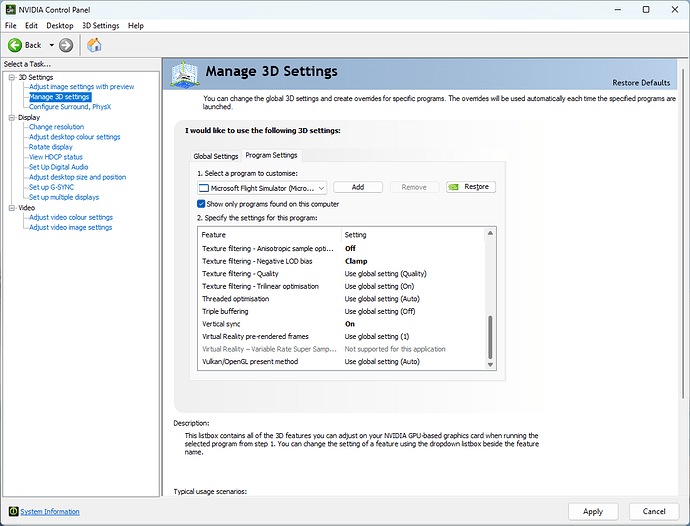Click the Add program button
Image resolution: width=690 pixels, height=526 pixels.
[x=358, y=187]
